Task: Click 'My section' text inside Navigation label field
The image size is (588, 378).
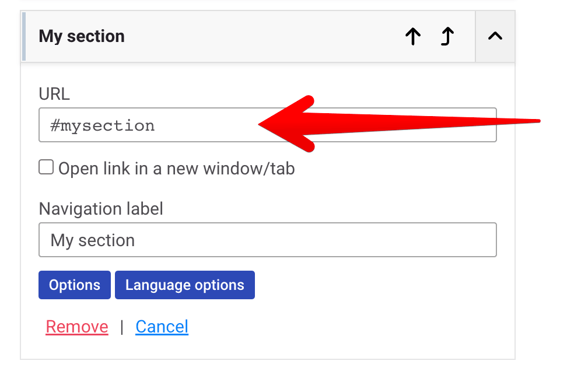Action: click(93, 240)
